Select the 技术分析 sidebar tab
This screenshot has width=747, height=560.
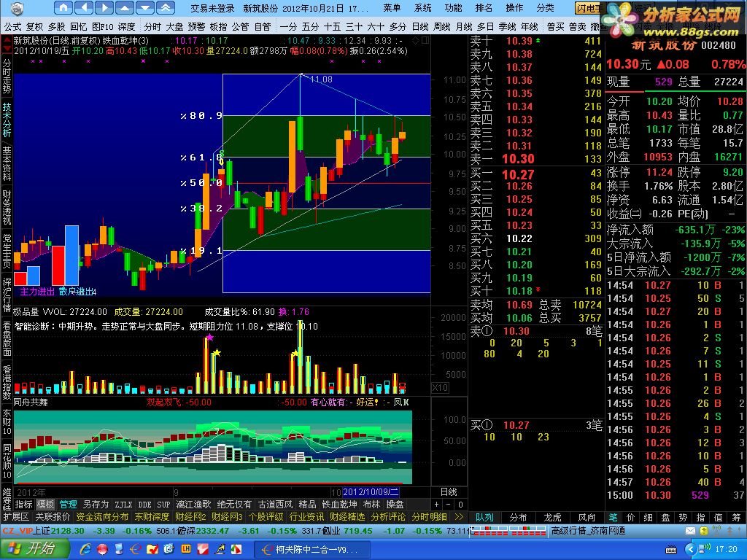pos(7,120)
